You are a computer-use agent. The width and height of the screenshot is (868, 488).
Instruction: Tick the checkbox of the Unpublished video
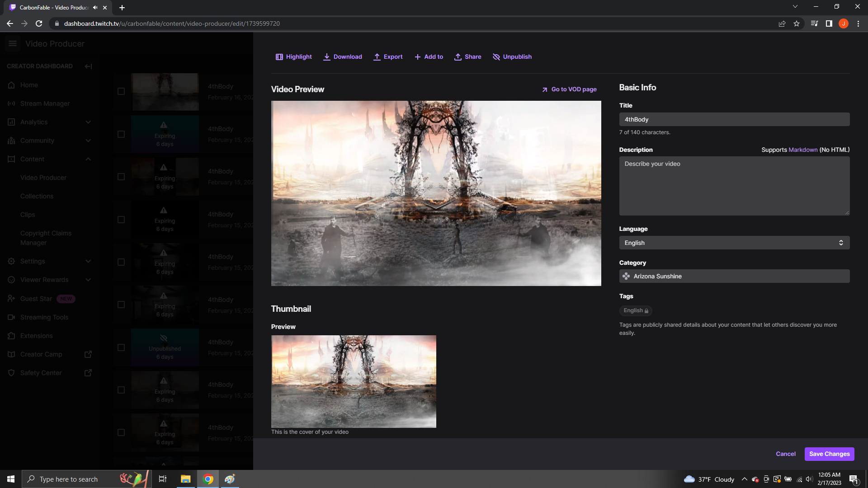(x=121, y=347)
